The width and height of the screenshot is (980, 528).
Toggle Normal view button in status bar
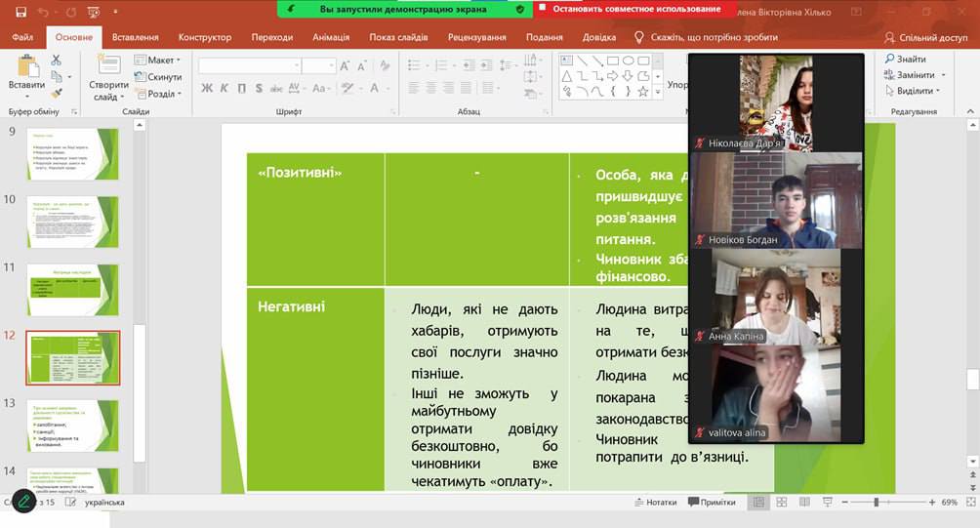tap(757, 503)
